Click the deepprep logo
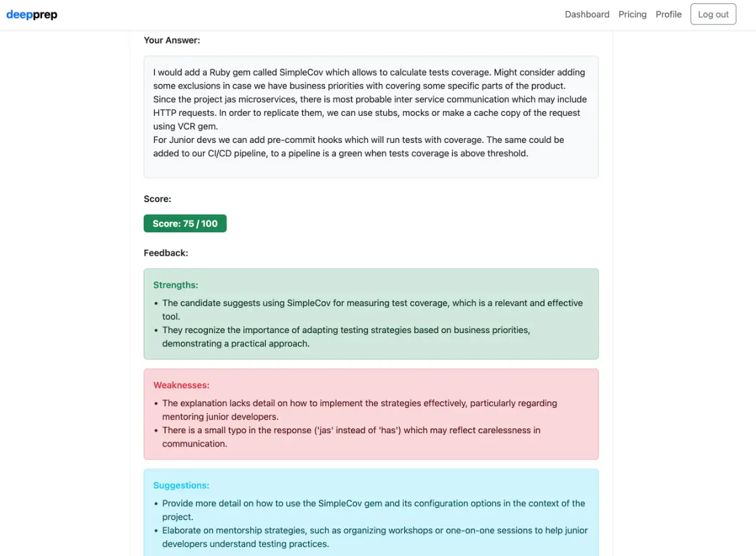 coord(31,14)
